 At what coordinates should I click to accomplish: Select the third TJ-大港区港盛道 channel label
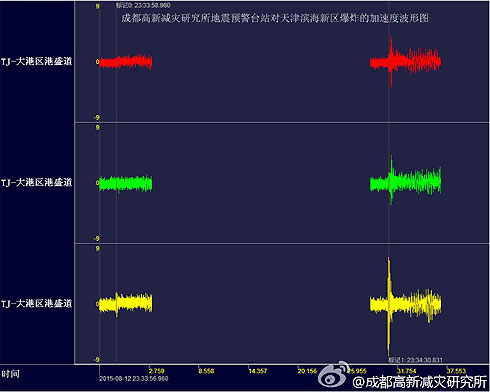36,303
